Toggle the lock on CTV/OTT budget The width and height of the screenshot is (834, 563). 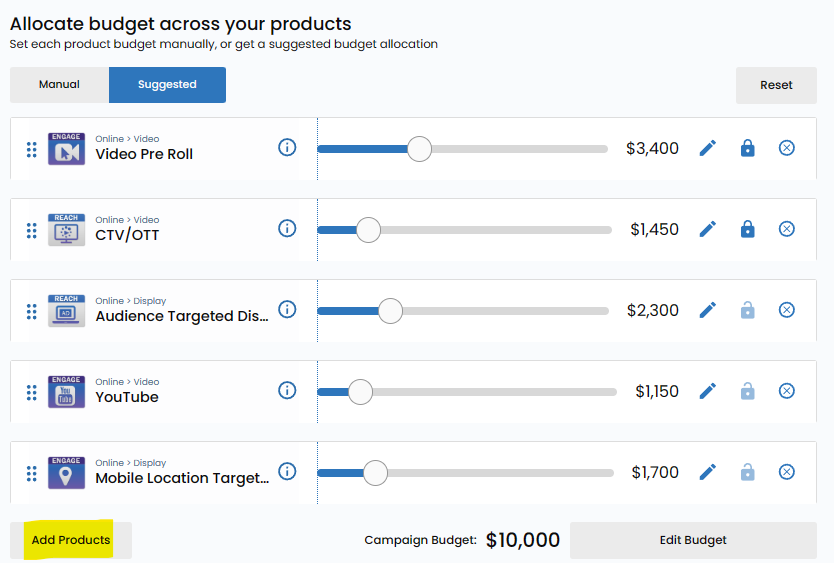point(747,229)
